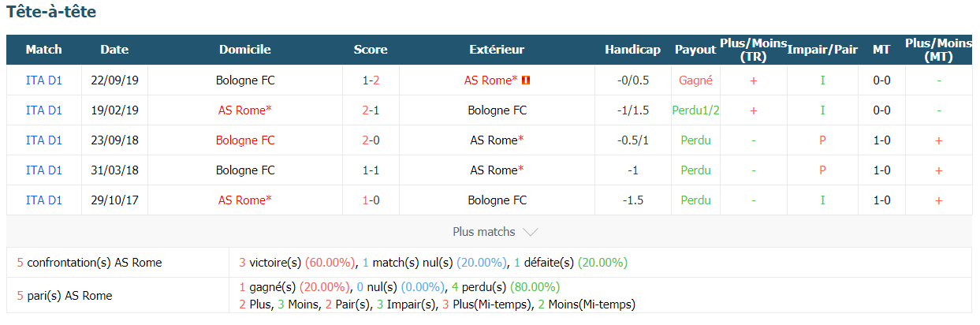The image size is (980, 325).
Task: Click the 1-1 score on 31/03/18
Action: click(x=371, y=170)
